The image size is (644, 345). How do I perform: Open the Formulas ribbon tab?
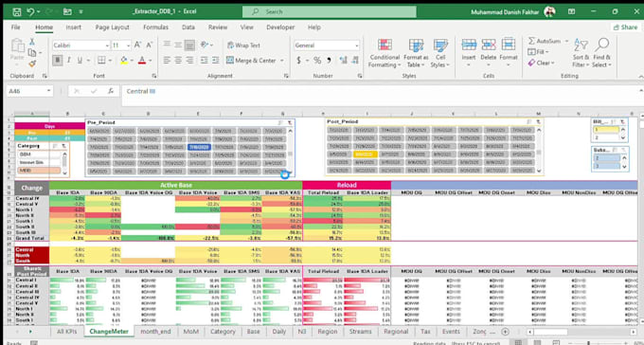pos(155,27)
